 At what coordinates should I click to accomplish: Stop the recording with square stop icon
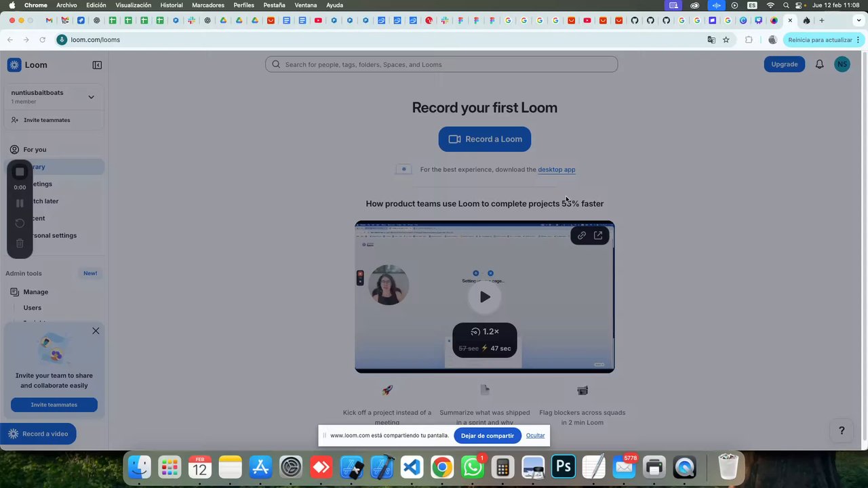pos(20,172)
